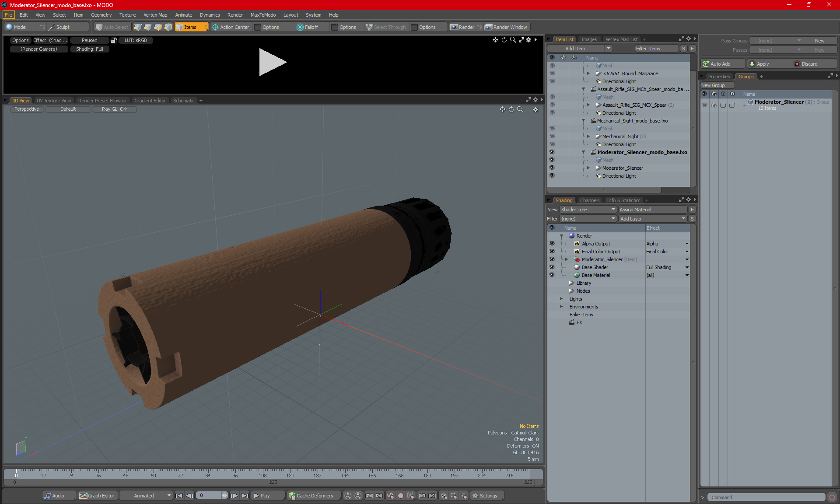Viewport: 840px width, 504px height.
Task: Expand the Environments entry
Action: pyautogui.click(x=562, y=307)
